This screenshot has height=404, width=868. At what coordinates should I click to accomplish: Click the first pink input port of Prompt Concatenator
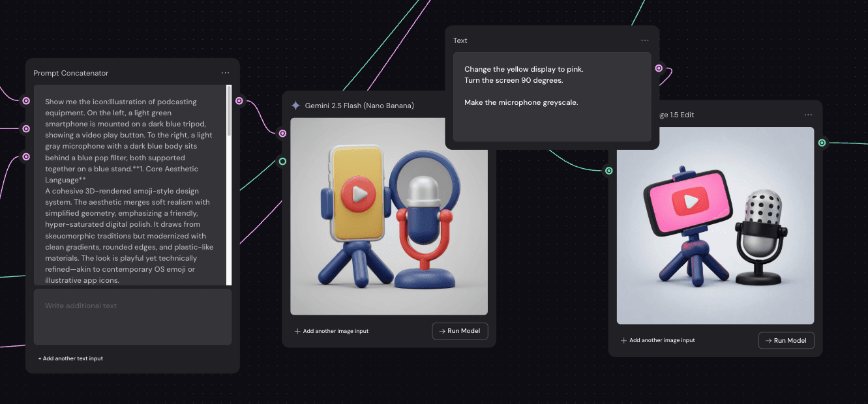click(x=26, y=101)
